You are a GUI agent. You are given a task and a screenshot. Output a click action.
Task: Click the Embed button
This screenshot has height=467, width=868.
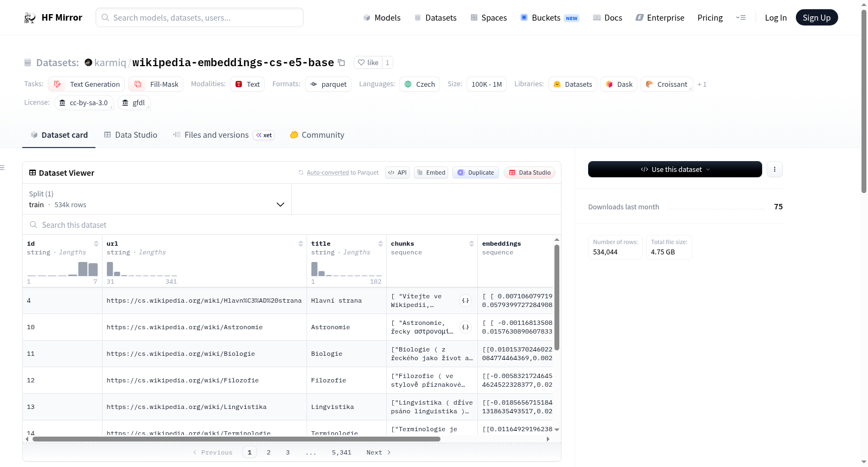point(431,172)
